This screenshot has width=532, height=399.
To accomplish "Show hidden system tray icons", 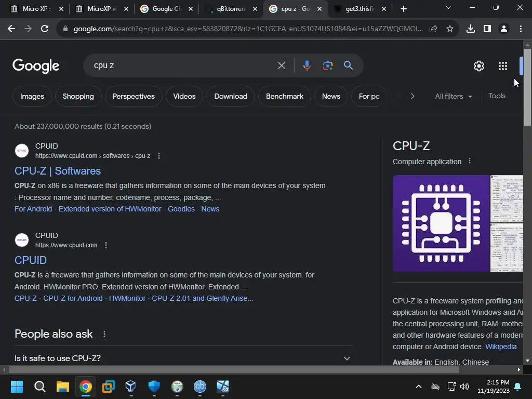I will tap(419, 387).
